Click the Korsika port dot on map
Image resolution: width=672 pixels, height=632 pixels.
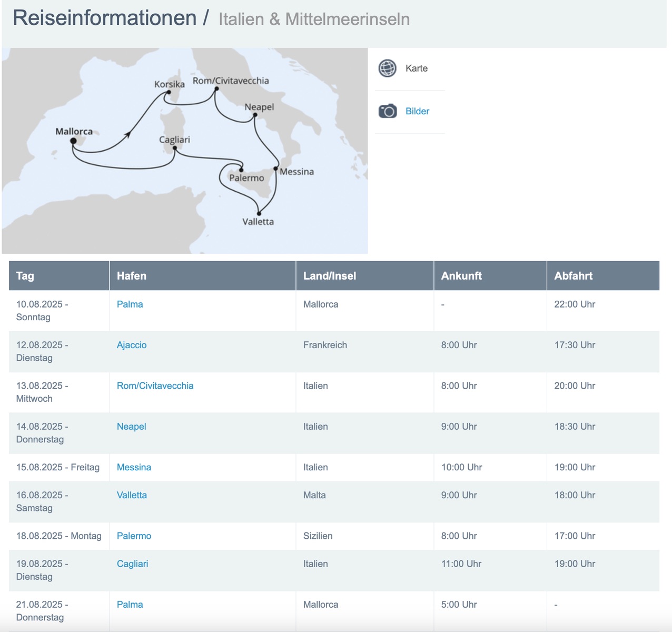169,92
